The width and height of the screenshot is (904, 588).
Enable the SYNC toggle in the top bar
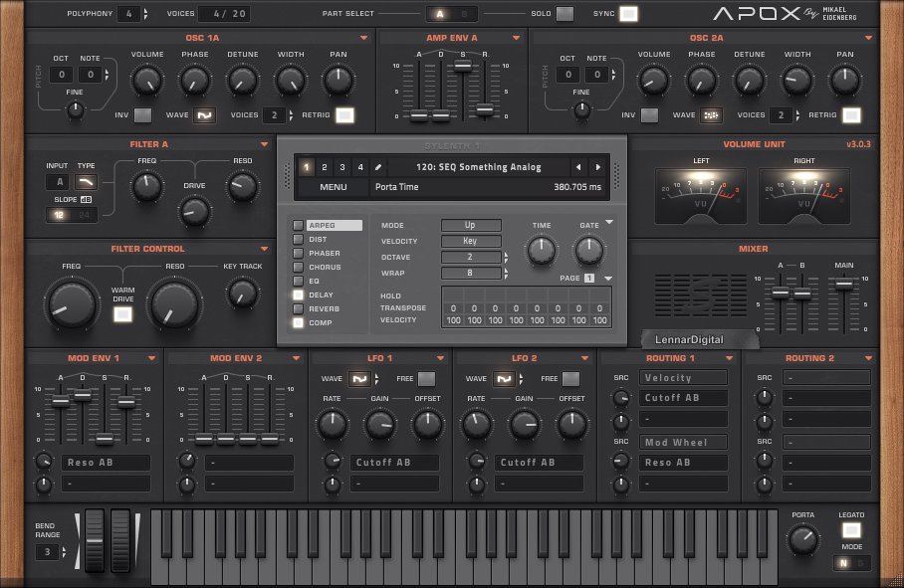point(628,14)
